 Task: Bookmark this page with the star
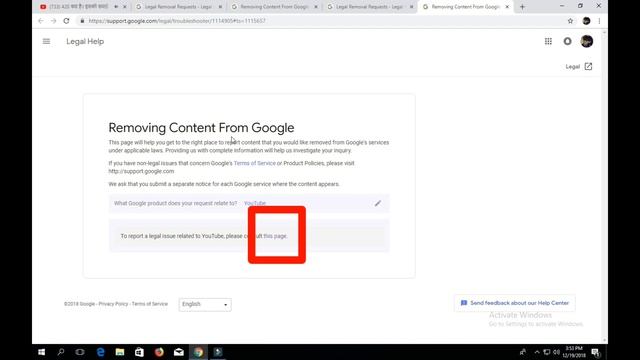click(x=570, y=21)
